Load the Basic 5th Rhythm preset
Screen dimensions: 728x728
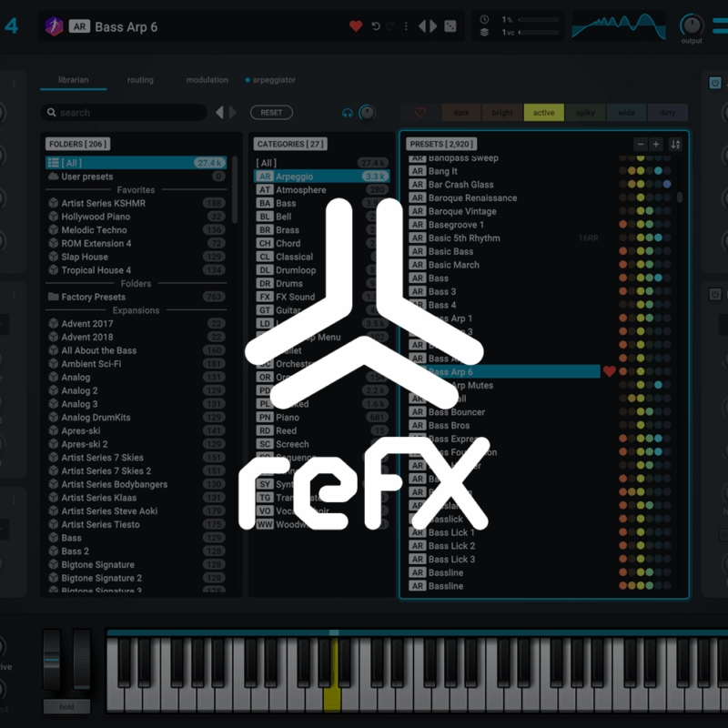click(504, 238)
